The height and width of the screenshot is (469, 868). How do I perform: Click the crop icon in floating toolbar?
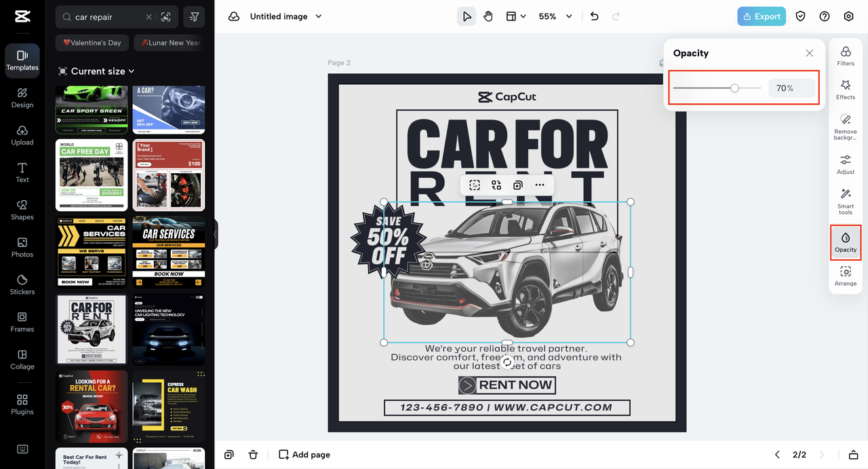[475, 185]
